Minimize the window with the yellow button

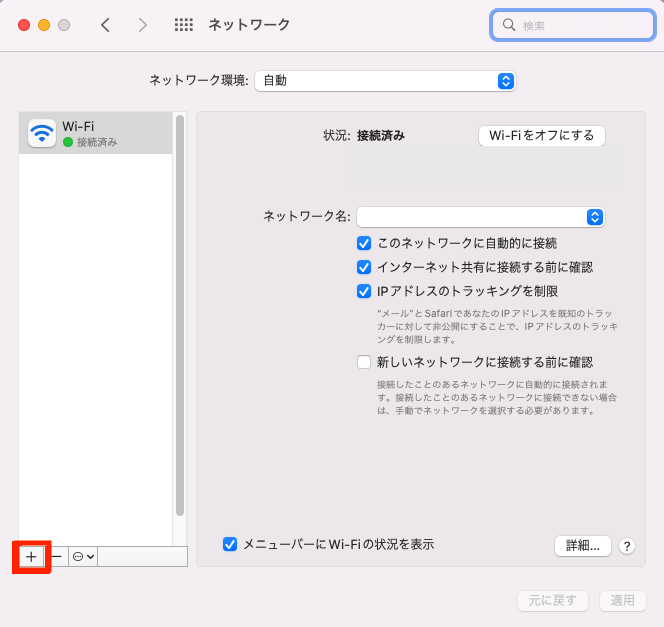pos(44,25)
